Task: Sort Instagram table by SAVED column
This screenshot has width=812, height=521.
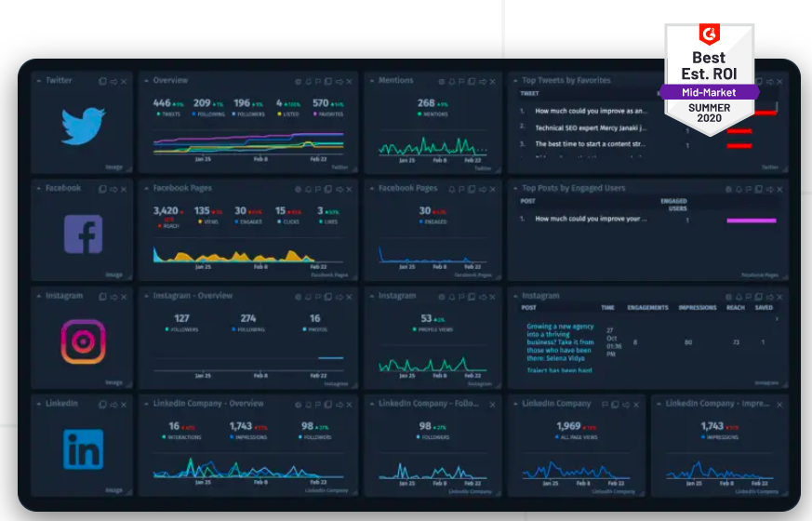Action: [x=764, y=308]
